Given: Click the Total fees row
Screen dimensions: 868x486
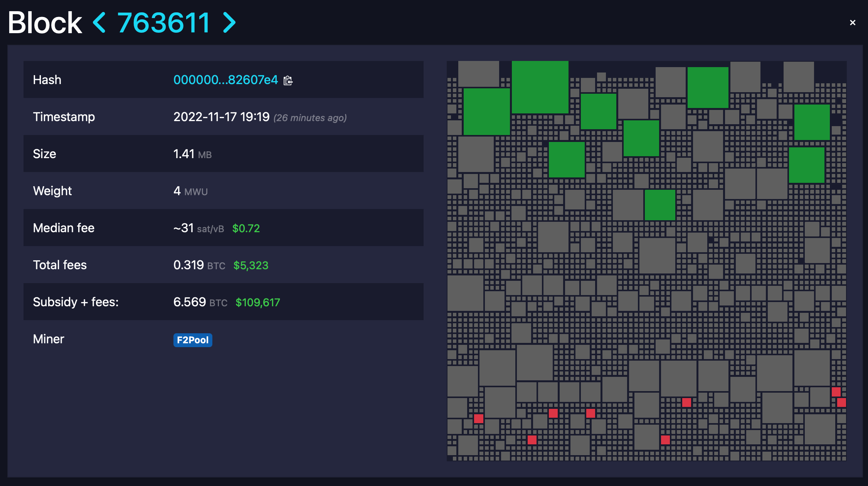Looking at the screenshot, I should pyautogui.click(x=224, y=265).
